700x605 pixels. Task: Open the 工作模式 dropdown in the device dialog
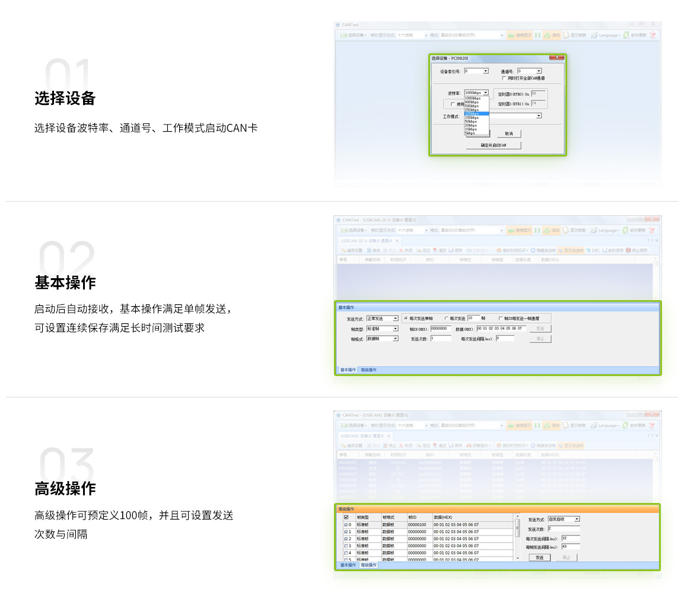click(x=539, y=116)
